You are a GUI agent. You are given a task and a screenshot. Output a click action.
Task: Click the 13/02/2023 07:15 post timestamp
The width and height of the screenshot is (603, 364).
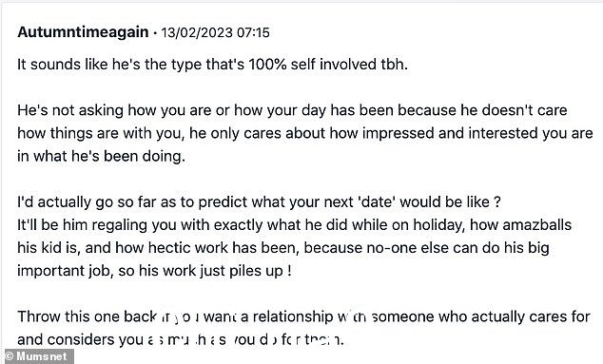pyautogui.click(x=215, y=32)
